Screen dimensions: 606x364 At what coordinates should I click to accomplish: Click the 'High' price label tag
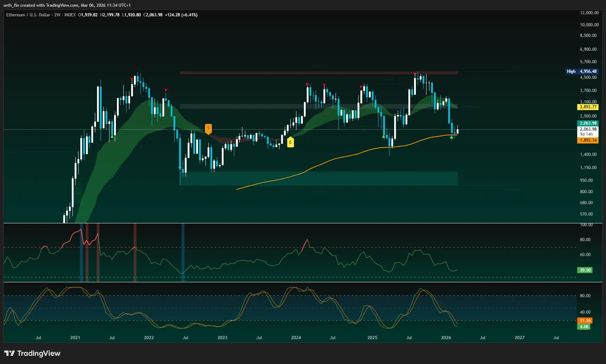coord(571,71)
